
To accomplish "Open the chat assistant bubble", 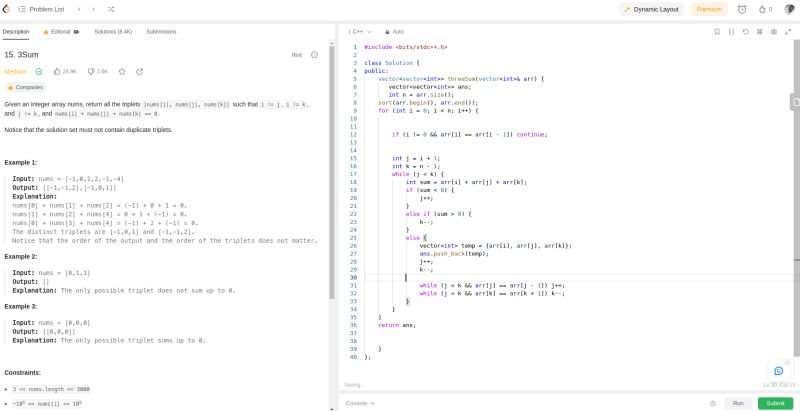I will click(779, 371).
